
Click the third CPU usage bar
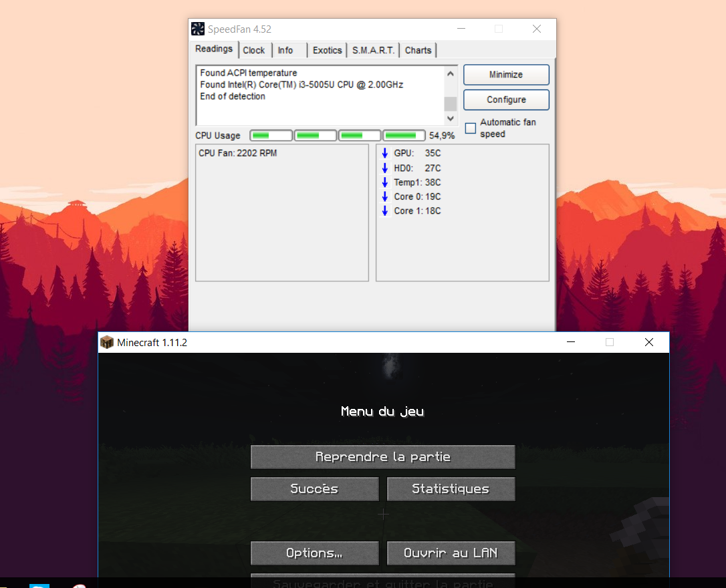[x=360, y=136]
